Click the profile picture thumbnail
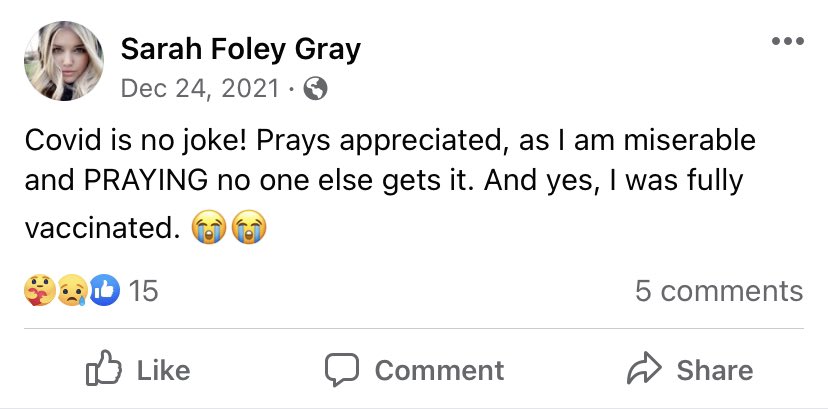Image resolution: width=828 pixels, height=409 pixels. pyautogui.click(x=64, y=61)
